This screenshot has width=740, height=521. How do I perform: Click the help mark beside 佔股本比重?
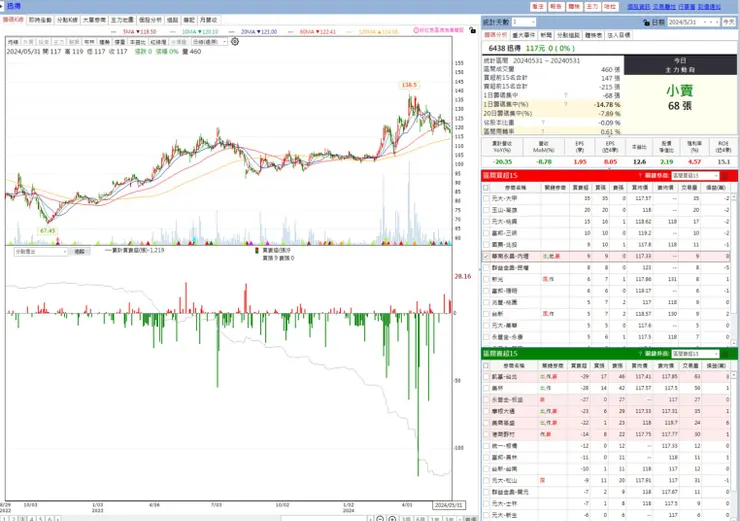click(x=543, y=123)
